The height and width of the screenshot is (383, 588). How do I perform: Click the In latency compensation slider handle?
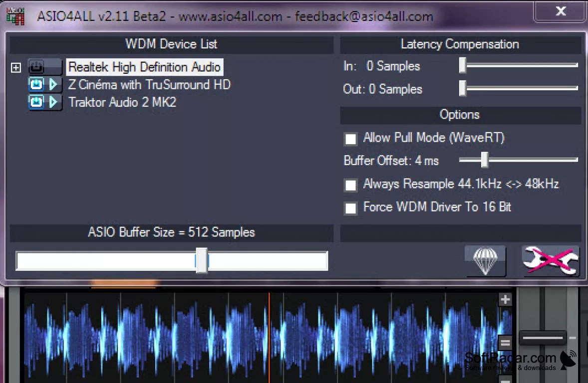(x=463, y=65)
